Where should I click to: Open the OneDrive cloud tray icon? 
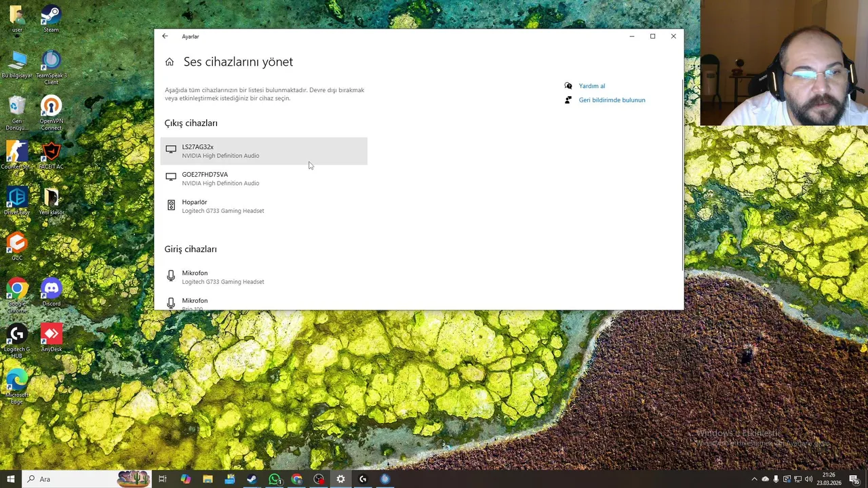coord(766,479)
